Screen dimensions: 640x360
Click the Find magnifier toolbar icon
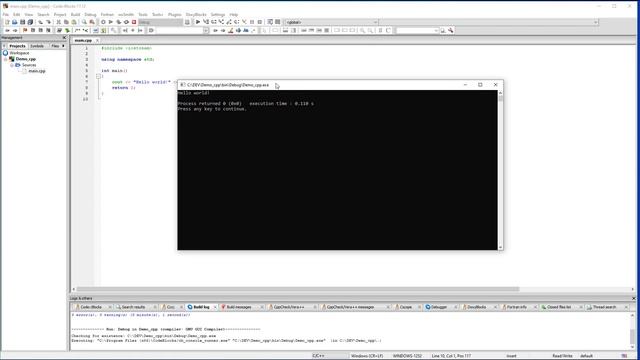pyautogui.click(x=84, y=22)
